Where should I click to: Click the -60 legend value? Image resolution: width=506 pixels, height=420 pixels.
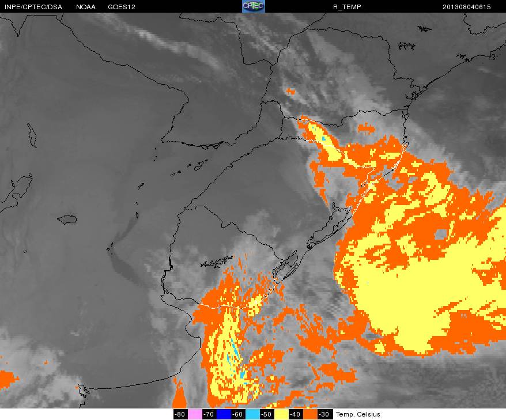tap(238, 414)
